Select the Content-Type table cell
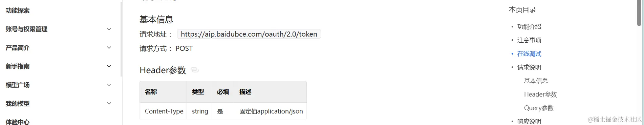The height and width of the screenshot is (125, 644). coord(163,111)
